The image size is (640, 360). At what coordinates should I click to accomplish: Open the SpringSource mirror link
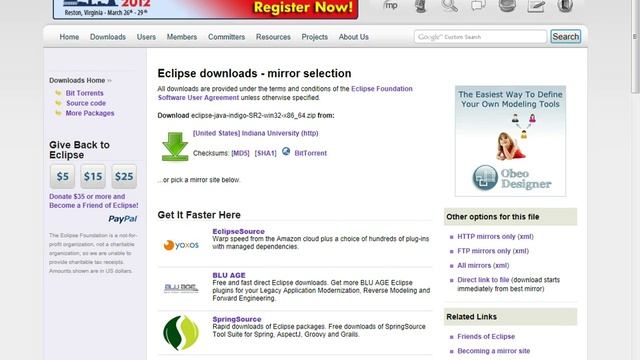[x=237, y=319]
